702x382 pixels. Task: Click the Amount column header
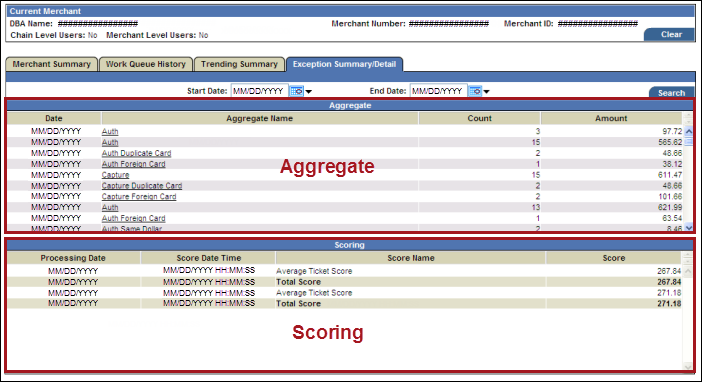[x=611, y=118]
